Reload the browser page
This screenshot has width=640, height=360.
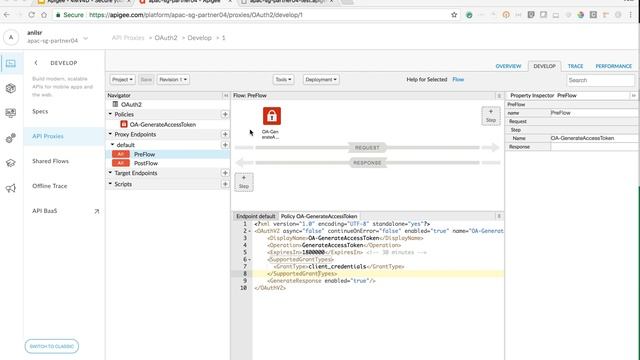(x=31, y=15)
